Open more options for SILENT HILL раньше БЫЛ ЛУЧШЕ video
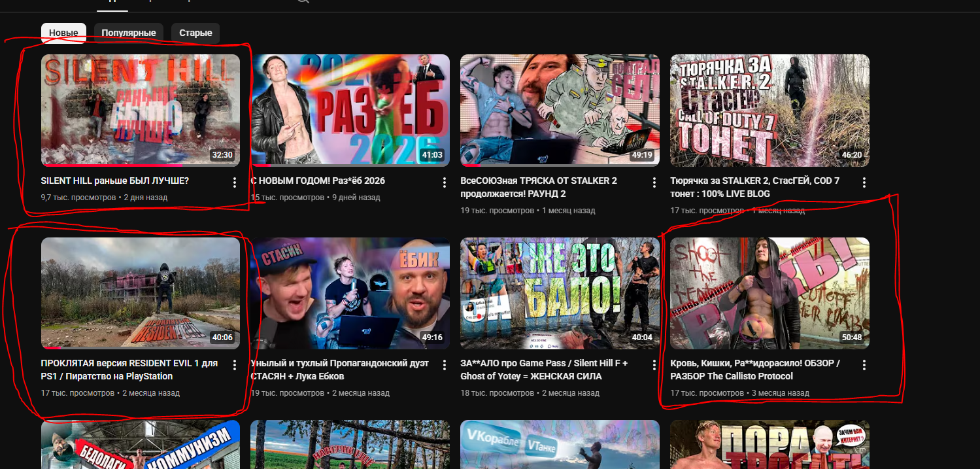This screenshot has height=469, width=980. click(235, 182)
